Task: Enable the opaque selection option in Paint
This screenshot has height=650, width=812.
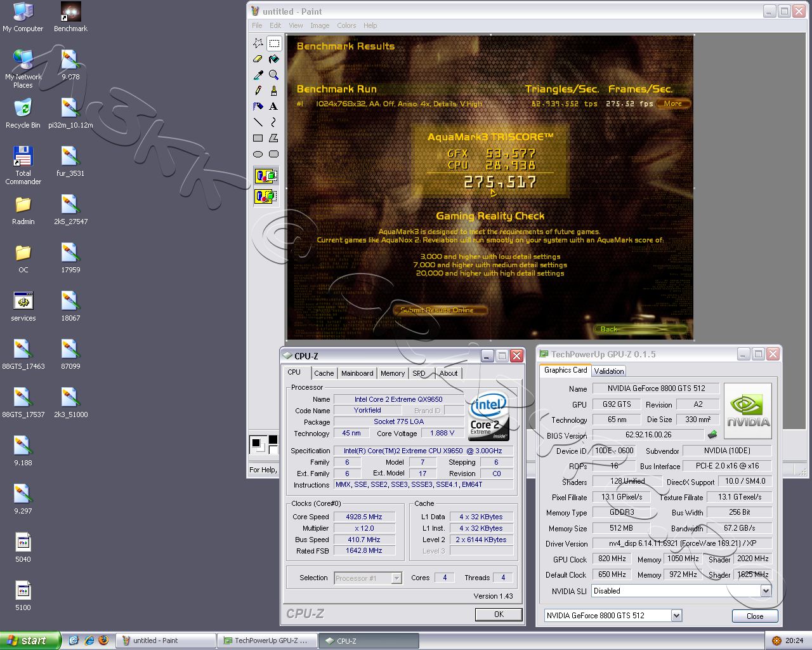Action: coord(266,176)
